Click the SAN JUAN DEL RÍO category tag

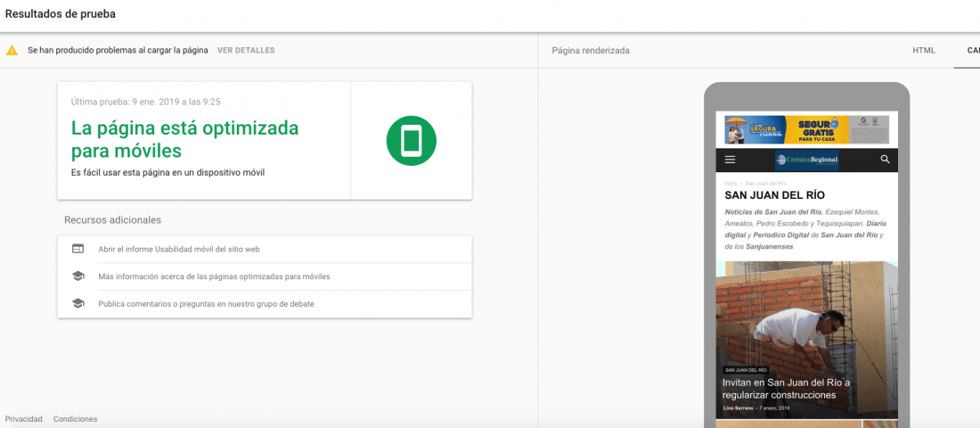(x=746, y=370)
